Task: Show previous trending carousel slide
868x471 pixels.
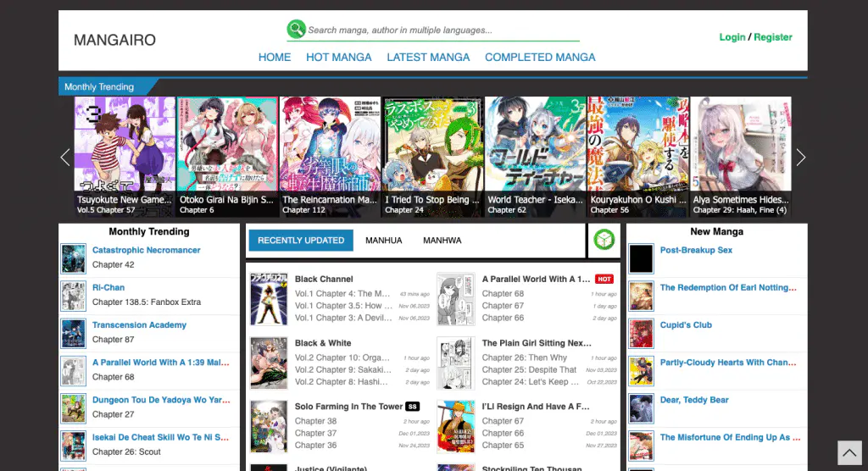Action: point(65,158)
